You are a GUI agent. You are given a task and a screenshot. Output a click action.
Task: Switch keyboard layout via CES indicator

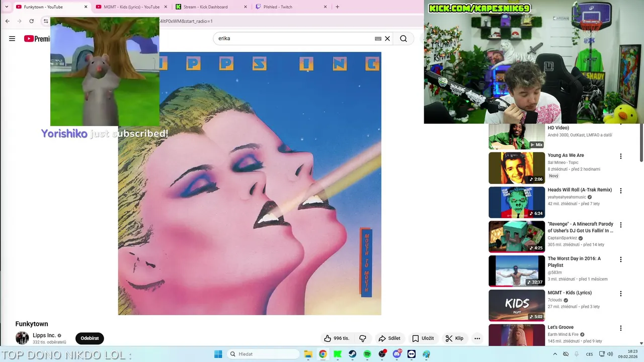(x=589, y=354)
